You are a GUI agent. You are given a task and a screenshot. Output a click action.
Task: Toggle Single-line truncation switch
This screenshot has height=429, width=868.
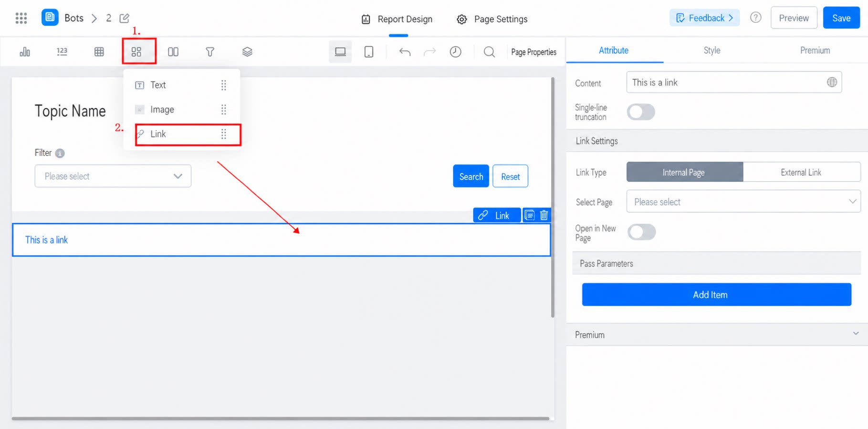(641, 112)
